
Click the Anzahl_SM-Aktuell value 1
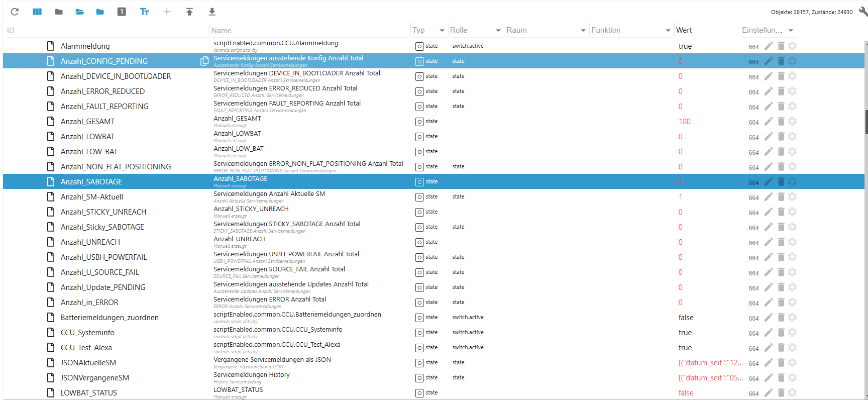coord(681,197)
